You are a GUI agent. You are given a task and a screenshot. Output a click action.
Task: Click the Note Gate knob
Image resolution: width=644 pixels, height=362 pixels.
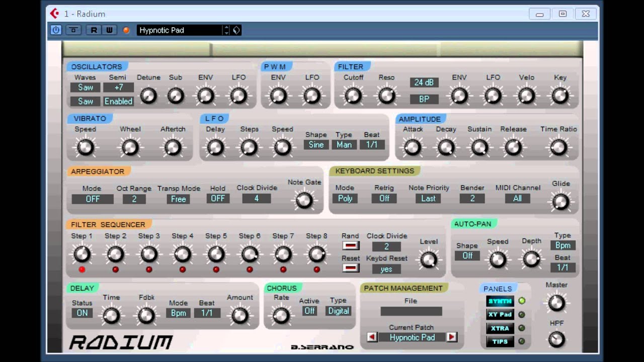[x=304, y=201]
